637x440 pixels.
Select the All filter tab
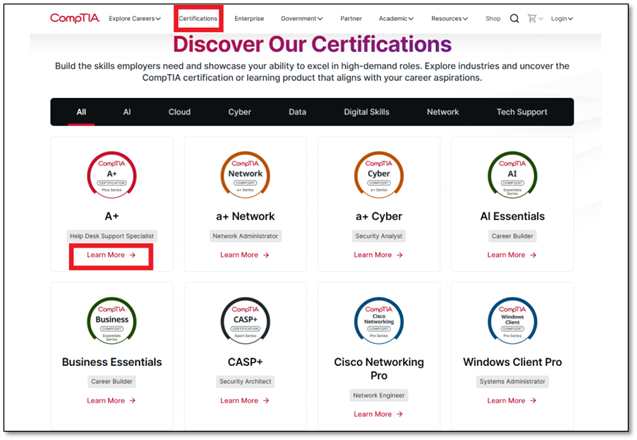[x=81, y=112]
